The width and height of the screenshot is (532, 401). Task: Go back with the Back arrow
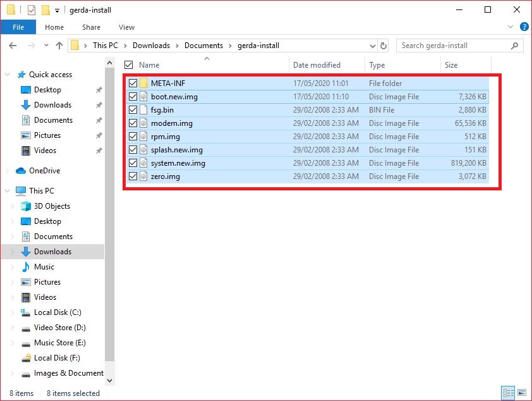pyautogui.click(x=13, y=46)
